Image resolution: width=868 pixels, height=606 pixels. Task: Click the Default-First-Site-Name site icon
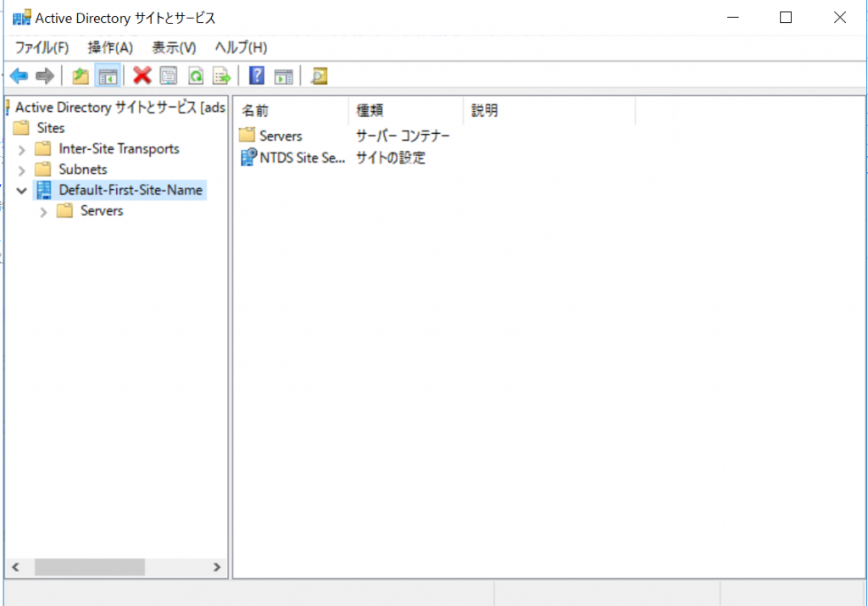click(x=44, y=190)
